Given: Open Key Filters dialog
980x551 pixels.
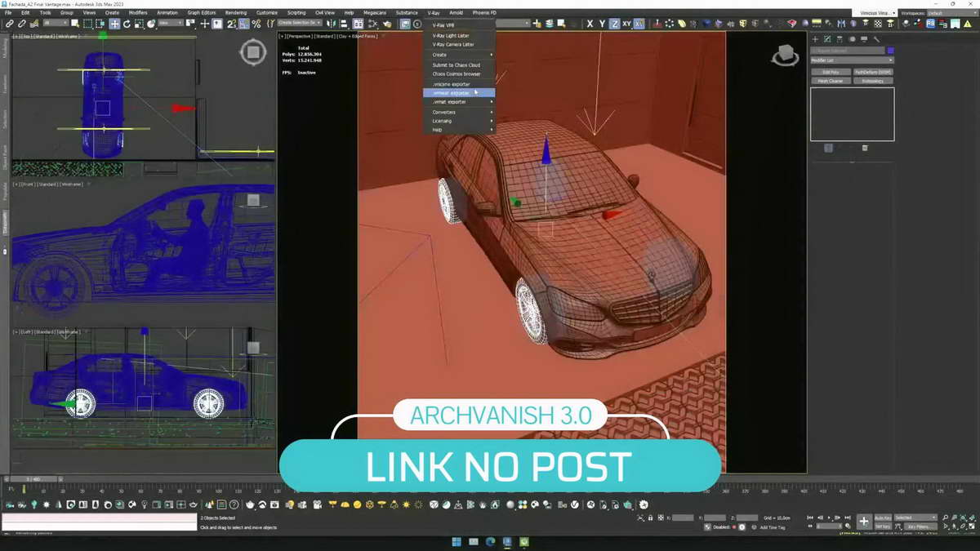Looking at the screenshot, I should pyautogui.click(x=919, y=527).
